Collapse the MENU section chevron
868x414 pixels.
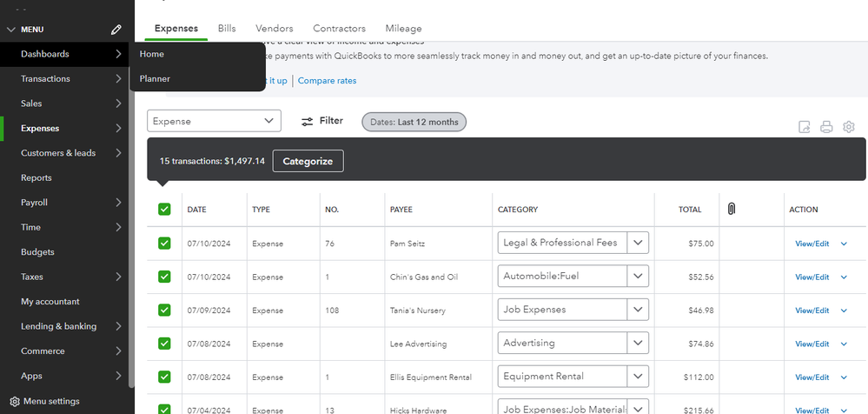point(11,30)
